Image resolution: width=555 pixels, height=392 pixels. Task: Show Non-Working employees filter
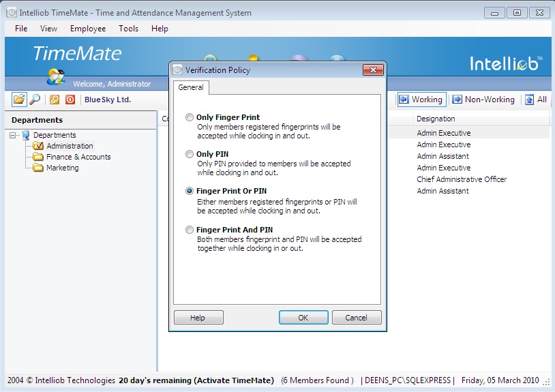(x=483, y=100)
